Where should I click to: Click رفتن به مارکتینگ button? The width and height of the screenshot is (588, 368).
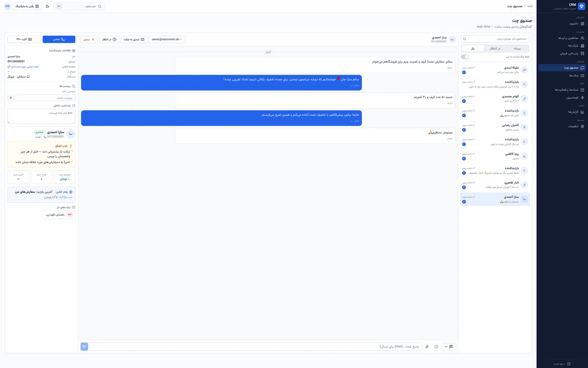[27, 6]
